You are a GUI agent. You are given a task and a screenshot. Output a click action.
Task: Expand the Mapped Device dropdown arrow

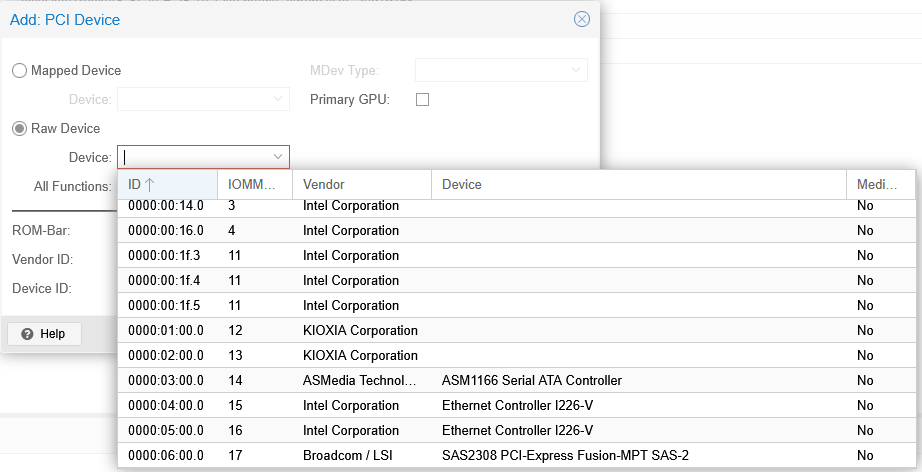(x=278, y=99)
